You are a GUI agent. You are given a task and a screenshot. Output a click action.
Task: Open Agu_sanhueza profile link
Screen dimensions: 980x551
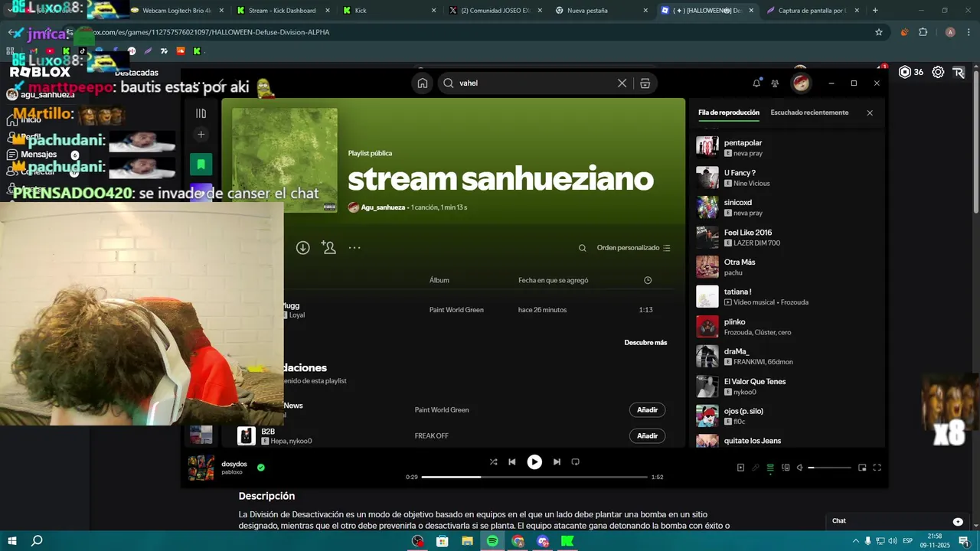coord(383,207)
